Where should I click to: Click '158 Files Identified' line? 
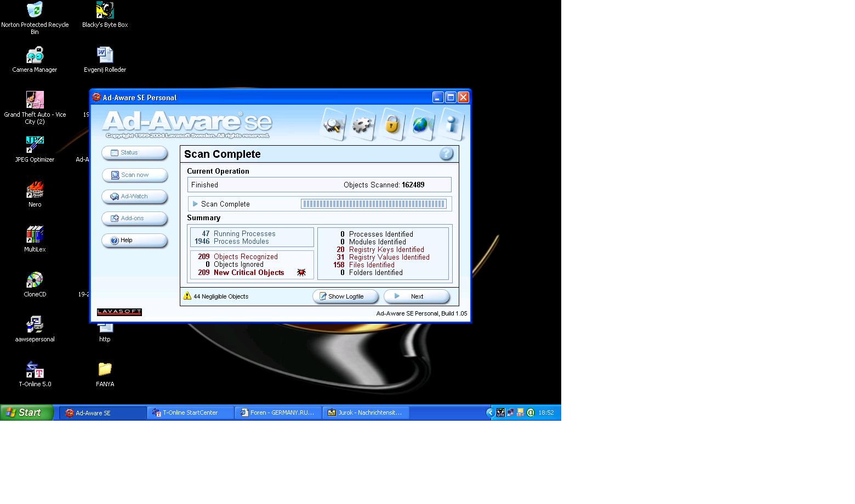pos(364,265)
